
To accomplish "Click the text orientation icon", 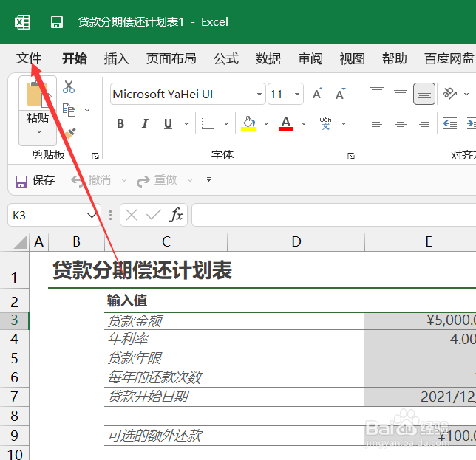I will pyautogui.click(x=450, y=94).
